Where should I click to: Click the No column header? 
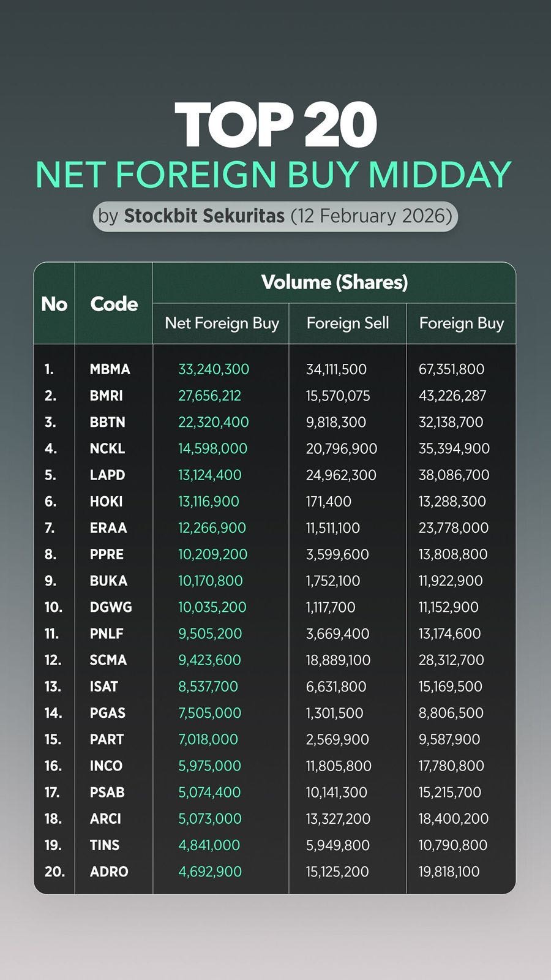(x=54, y=304)
